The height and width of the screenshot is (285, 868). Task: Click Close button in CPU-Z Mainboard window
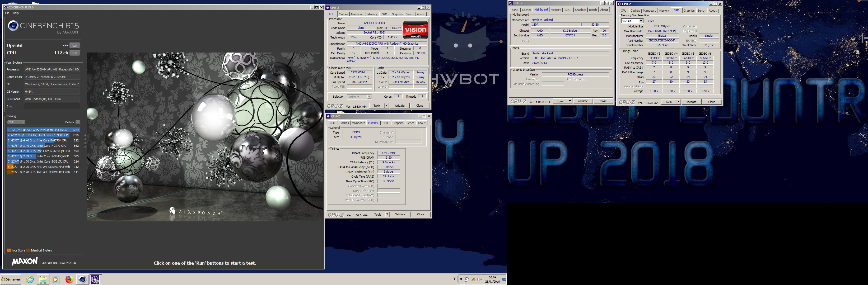[x=603, y=101]
